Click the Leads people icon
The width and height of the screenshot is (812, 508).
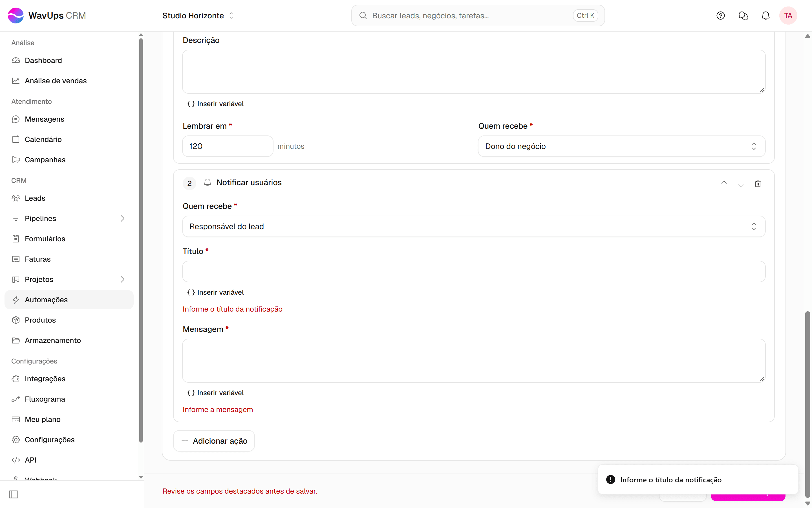click(16, 198)
